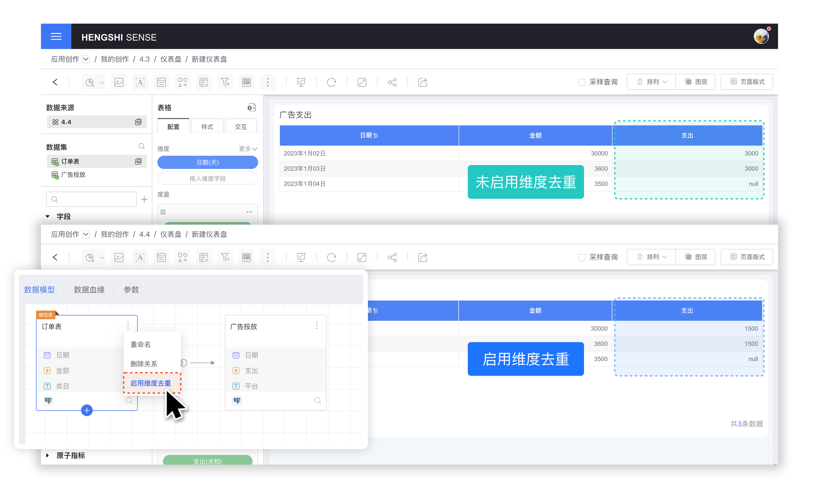Click export icon in lower toolbar
This screenshot has width=819, height=504.
pos(423,257)
